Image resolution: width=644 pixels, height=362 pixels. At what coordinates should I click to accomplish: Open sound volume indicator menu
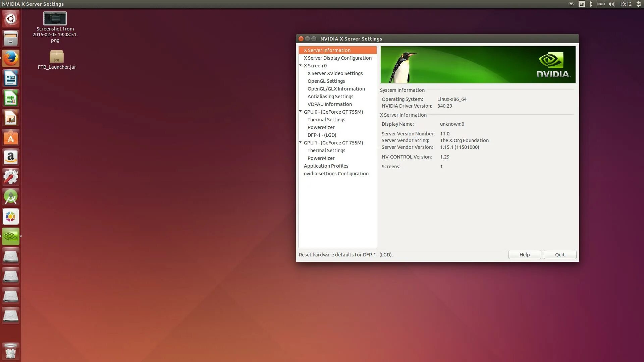[x=611, y=4]
